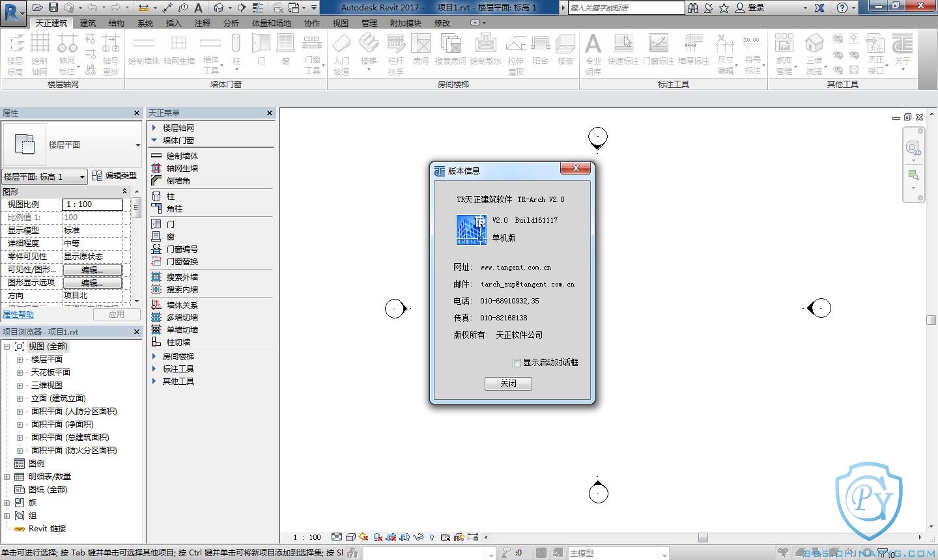Switch to the 建筑 ribbon tab
Viewport: 938px width, 560px height.
87,23
